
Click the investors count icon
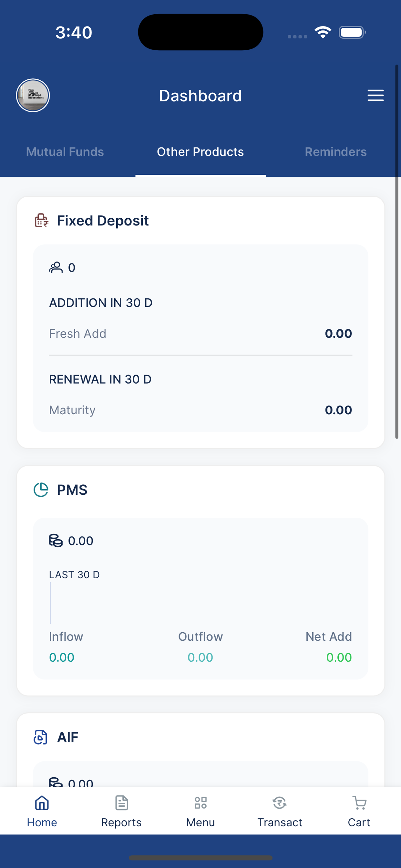[56, 268]
